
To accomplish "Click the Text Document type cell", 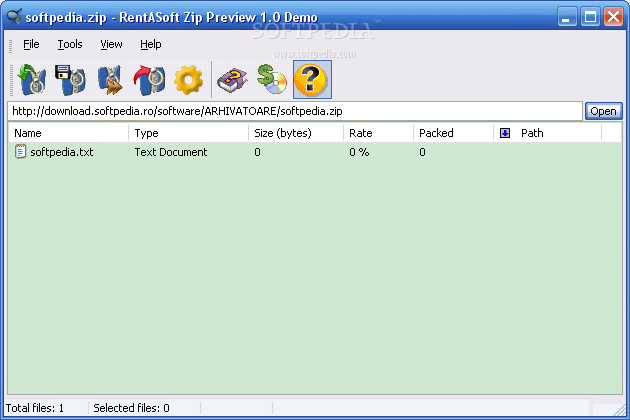I will point(171,152).
